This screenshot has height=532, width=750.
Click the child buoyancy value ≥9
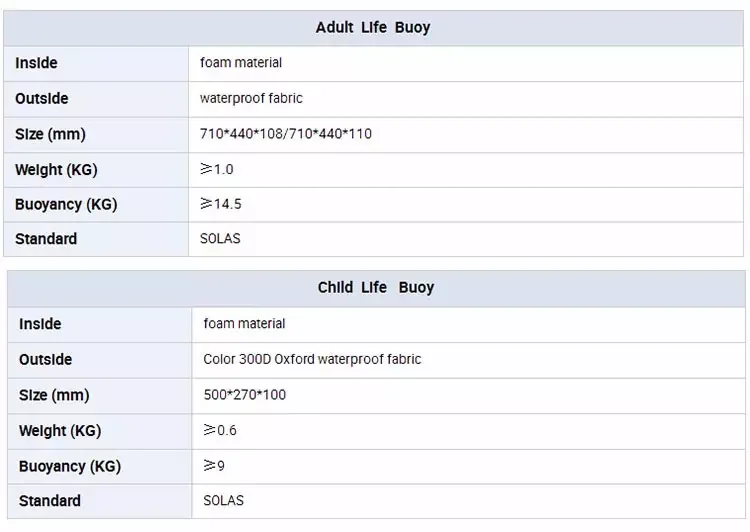pyautogui.click(x=217, y=466)
